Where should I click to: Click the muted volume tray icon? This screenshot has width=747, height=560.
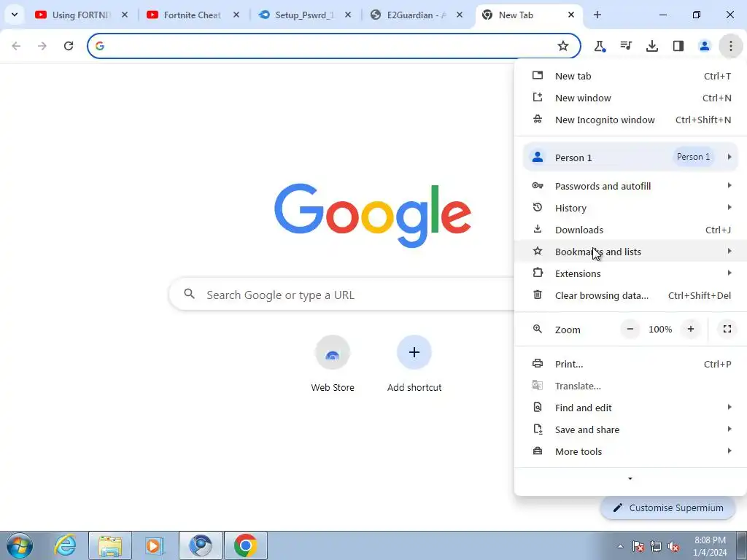(673, 546)
